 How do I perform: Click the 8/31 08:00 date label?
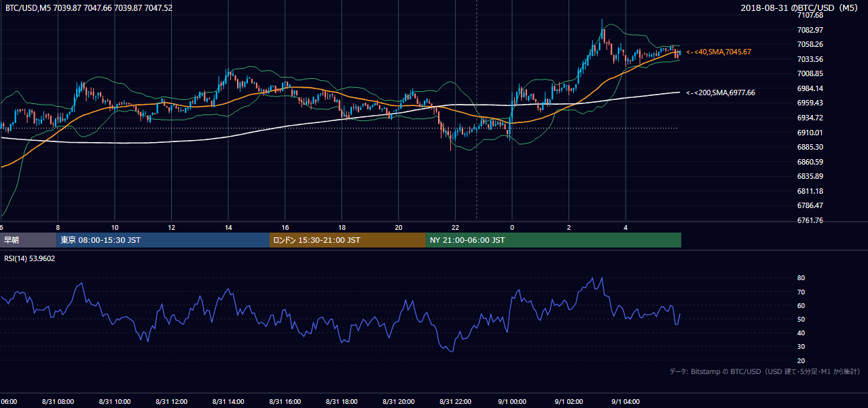58,402
